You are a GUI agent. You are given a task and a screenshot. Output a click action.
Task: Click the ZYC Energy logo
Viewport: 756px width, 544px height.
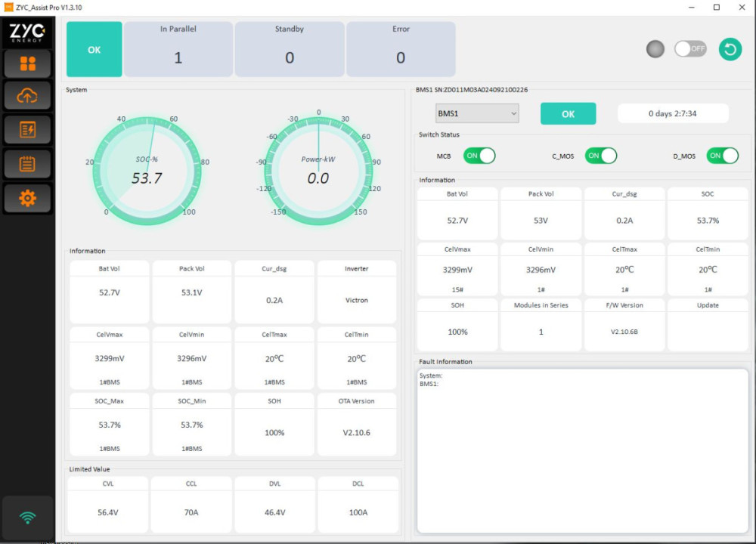click(x=27, y=33)
